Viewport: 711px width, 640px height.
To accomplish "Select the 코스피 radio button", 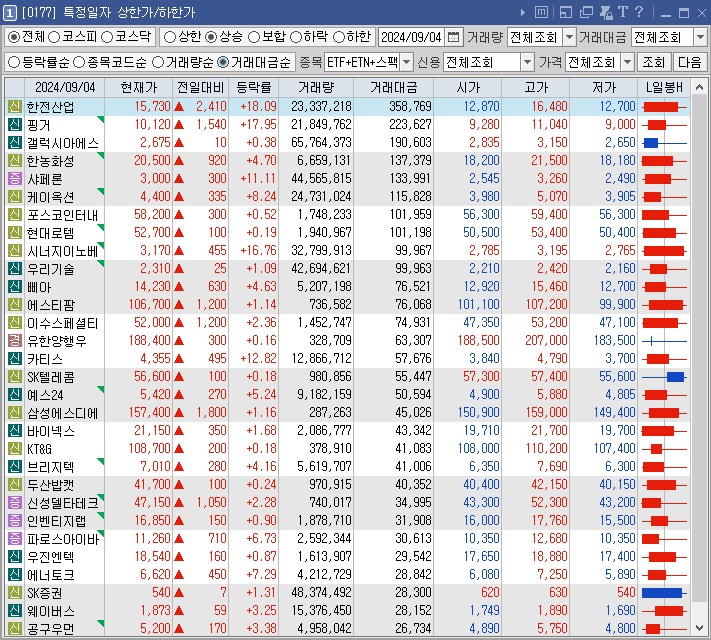I will (54, 37).
